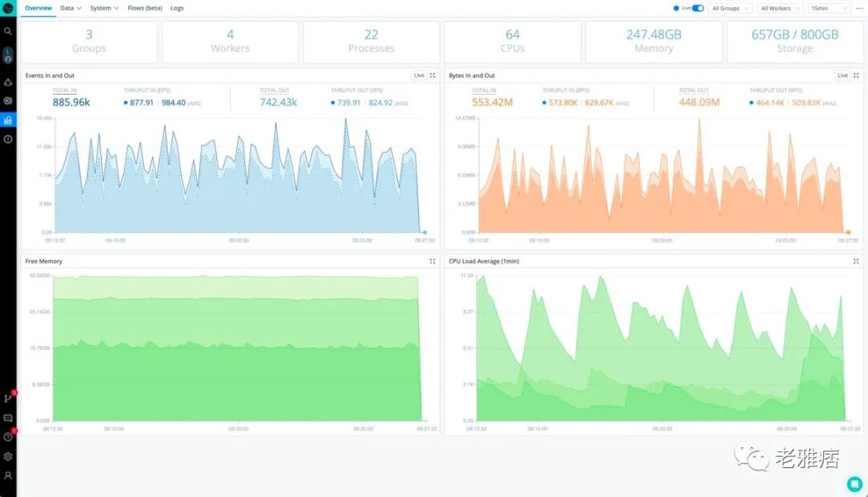Click the bytes throughput in value 573.80K
This screenshot has height=497, width=868.
point(563,103)
